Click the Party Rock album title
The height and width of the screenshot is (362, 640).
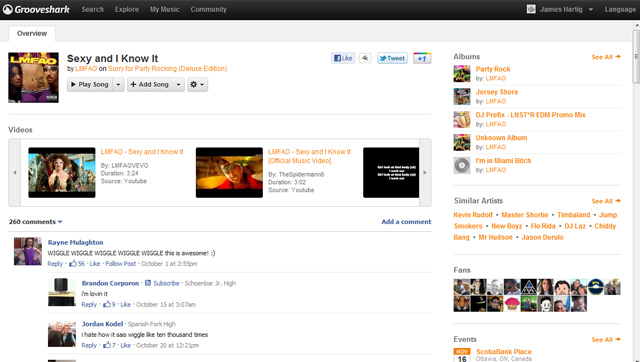tap(493, 69)
